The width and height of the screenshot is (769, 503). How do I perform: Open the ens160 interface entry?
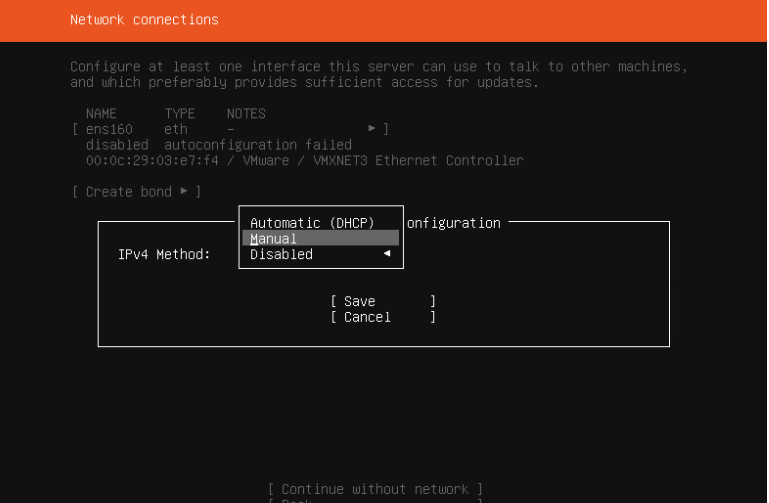pyautogui.click(x=231, y=129)
